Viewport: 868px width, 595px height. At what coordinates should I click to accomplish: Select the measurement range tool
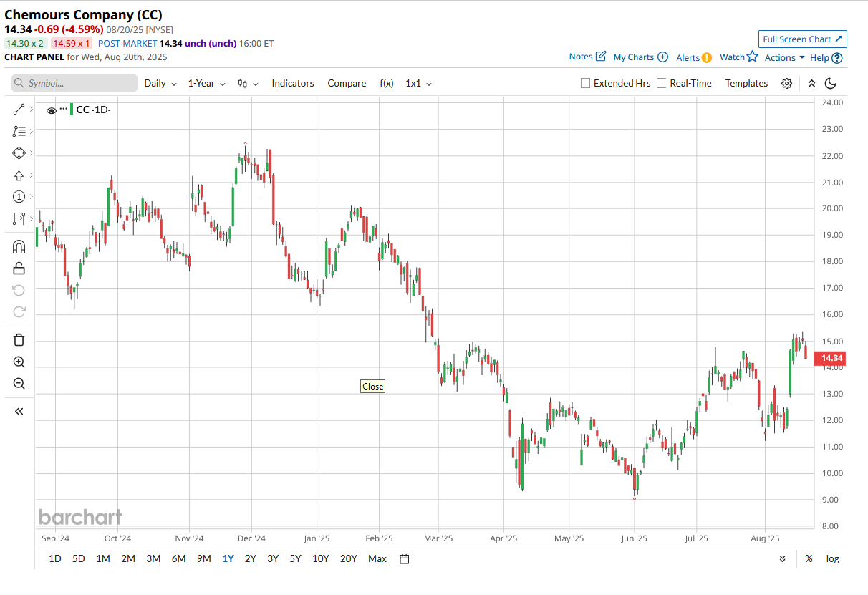(x=19, y=218)
